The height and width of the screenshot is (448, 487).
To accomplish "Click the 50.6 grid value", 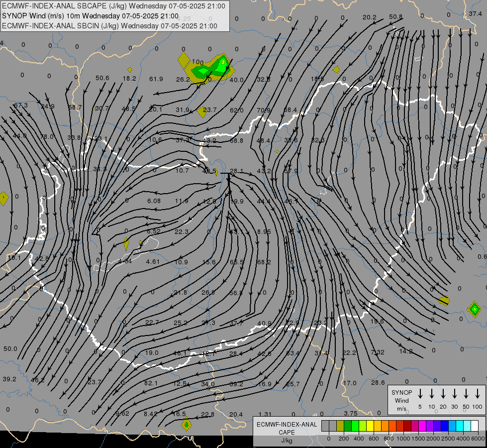I will (102, 78).
